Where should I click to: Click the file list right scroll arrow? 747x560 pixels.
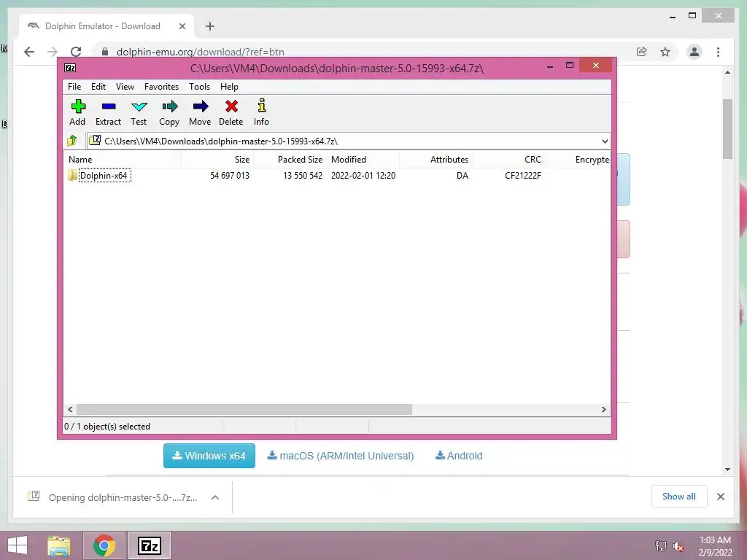pos(603,410)
